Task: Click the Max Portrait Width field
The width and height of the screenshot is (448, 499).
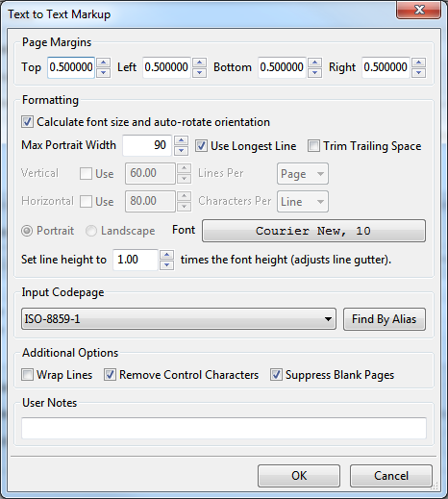Action: pos(147,145)
